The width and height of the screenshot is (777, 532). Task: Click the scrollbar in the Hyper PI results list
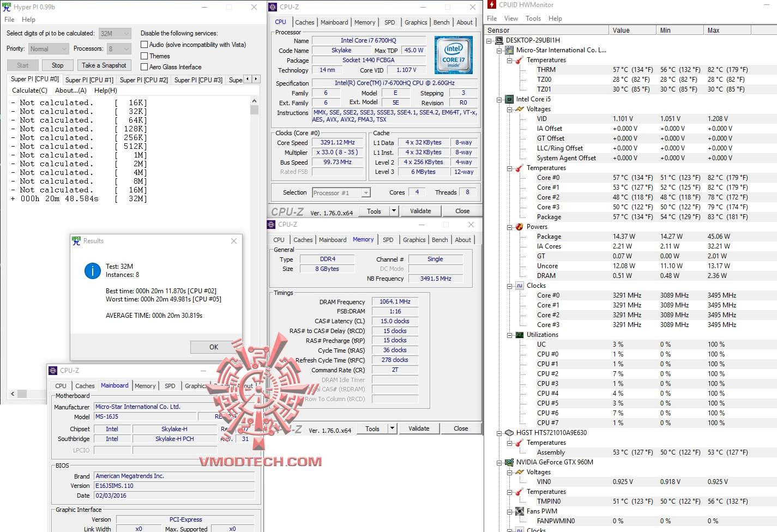click(x=254, y=109)
